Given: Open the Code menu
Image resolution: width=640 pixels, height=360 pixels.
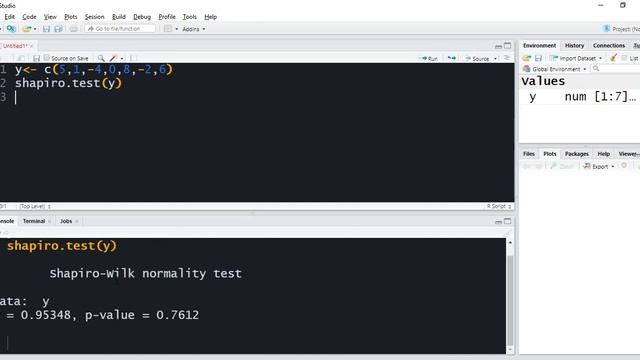Looking at the screenshot, I should click(x=29, y=17).
